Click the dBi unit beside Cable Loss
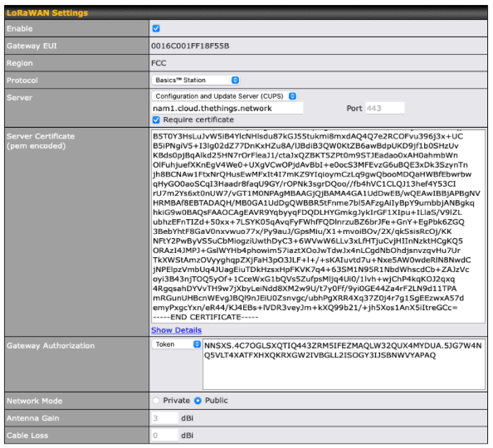This screenshot has width=493, height=448. (x=187, y=436)
